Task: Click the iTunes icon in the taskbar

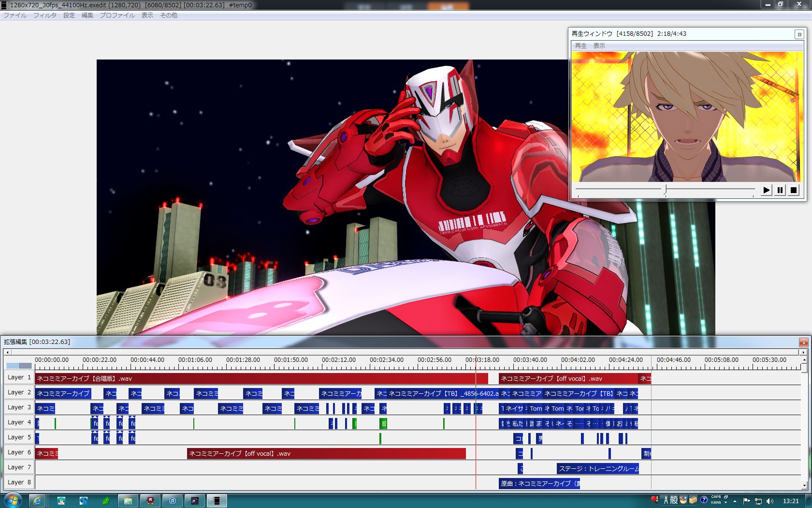Action: click(173, 501)
